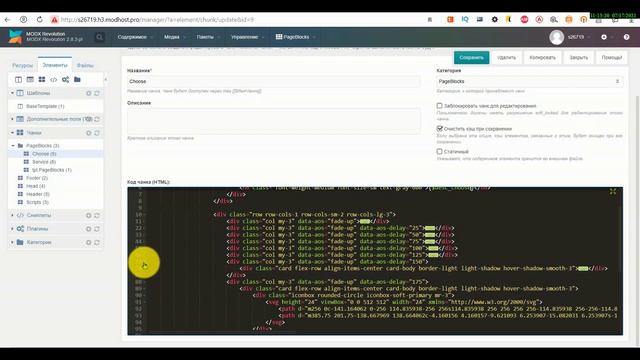The width and height of the screenshot is (640, 360).
Task: Expand the Сниппеты tree section
Action: 12,215
